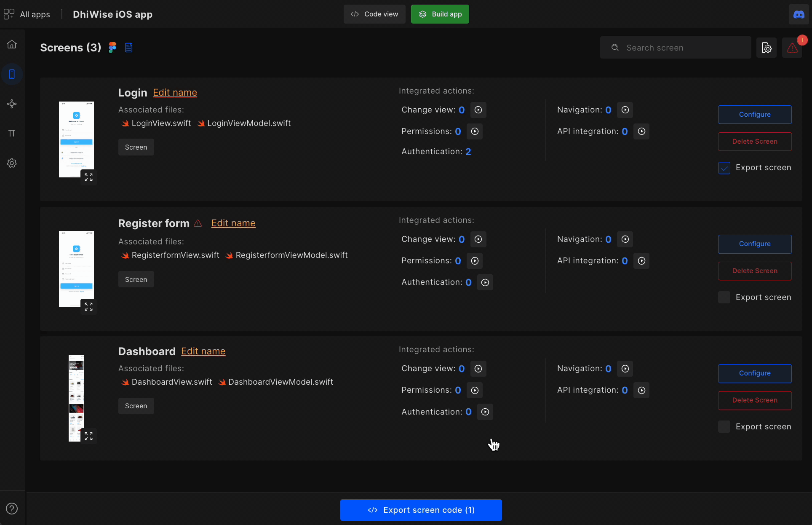812x525 pixels.
Task: Check Export screen for Register form
Action: tap(724, 297)
